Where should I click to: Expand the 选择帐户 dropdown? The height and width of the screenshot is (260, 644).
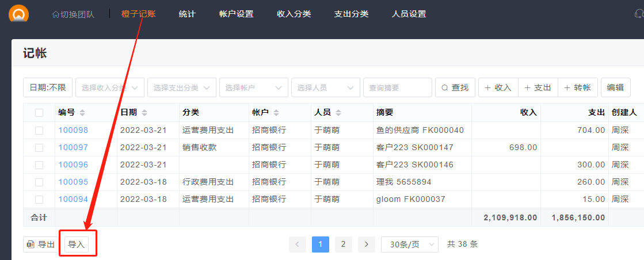253,88
